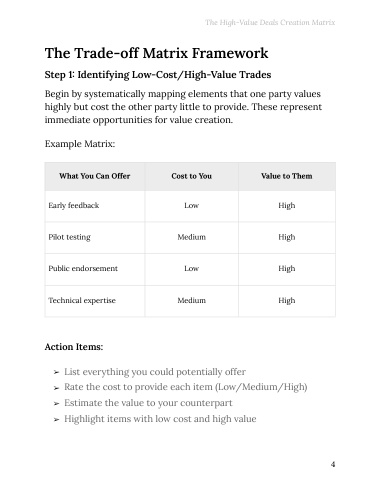This screenshot has width=380, height=492.
Task: Click arrow bullet before 'List everything'
Action: (x=56, y=372)
